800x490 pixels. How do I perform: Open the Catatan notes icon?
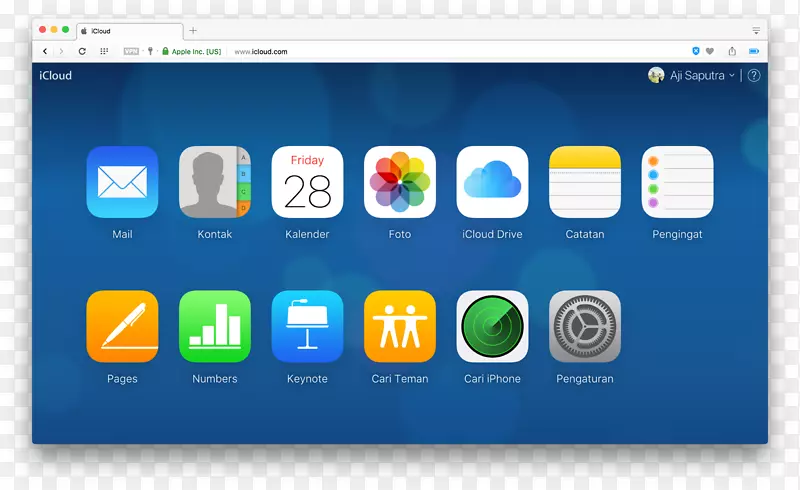pos(585,182)
